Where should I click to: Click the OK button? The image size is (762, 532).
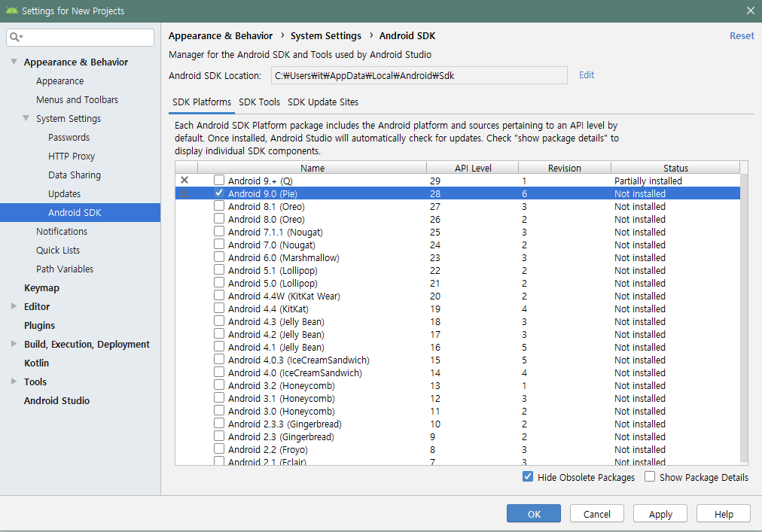(x=534, y=513)
